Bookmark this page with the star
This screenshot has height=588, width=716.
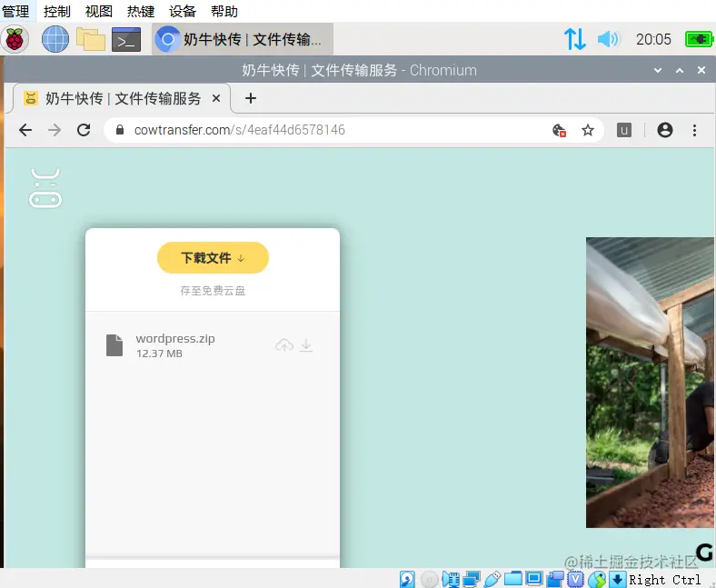[588, 130]
